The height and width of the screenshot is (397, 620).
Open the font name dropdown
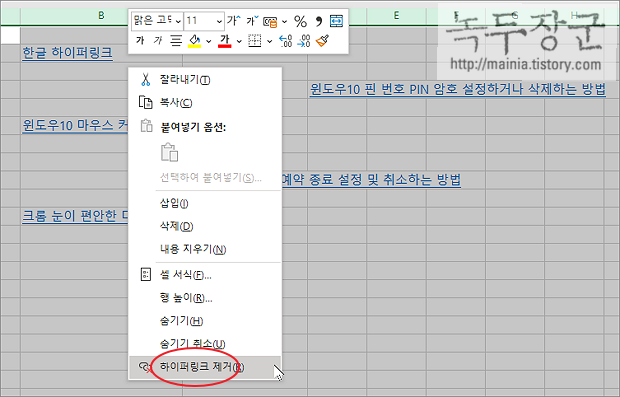point(178,21)
